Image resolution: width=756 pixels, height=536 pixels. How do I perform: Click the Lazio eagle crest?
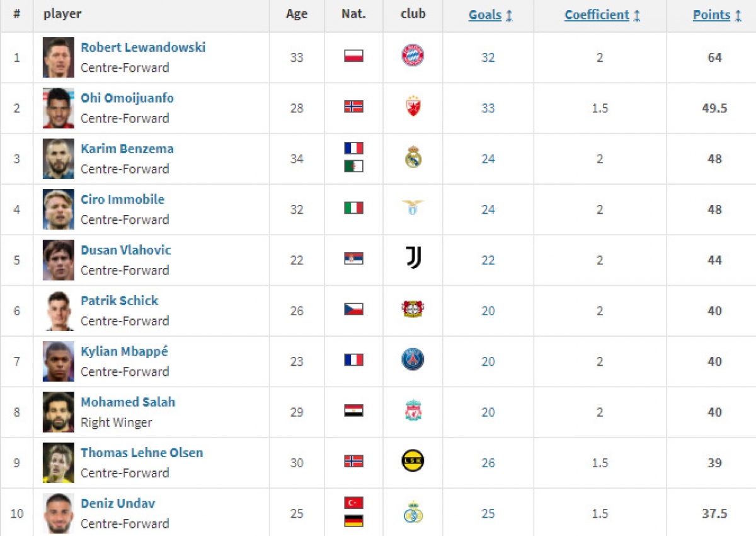413,207
